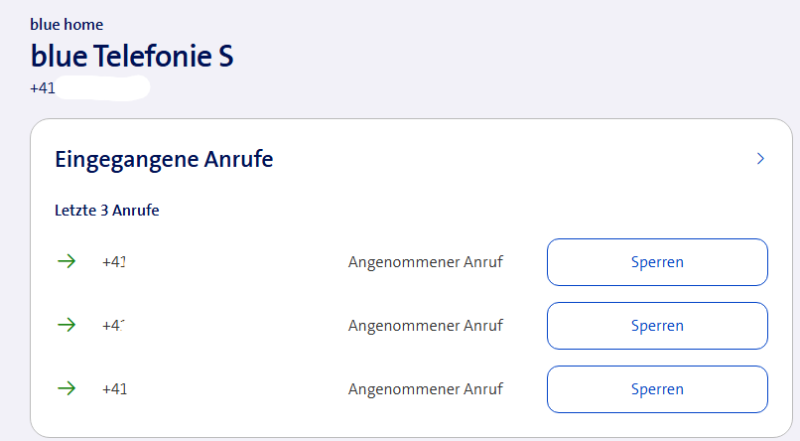Click the +41 prefix under the title
This screenshot has width=800, height=441.
(x=43, y=88)
